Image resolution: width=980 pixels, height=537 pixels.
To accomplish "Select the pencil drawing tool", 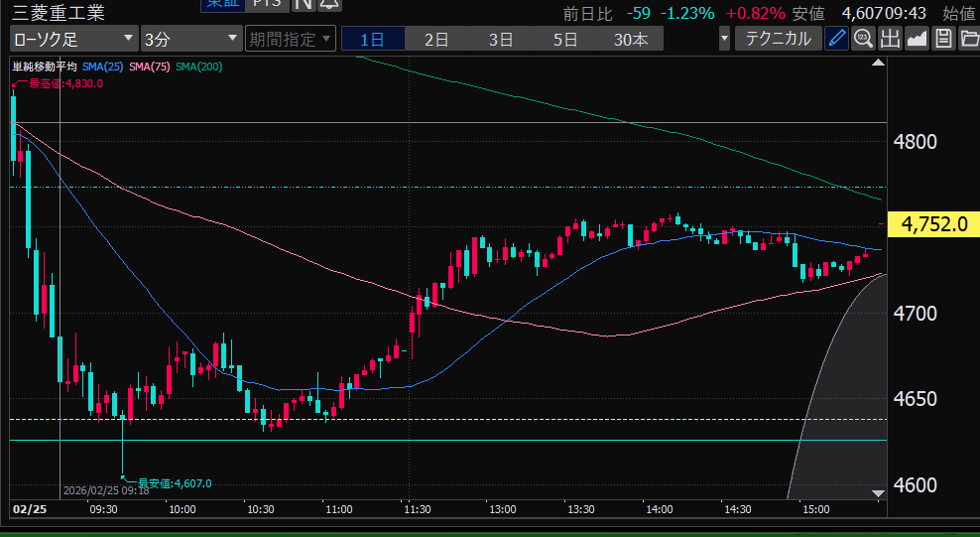I will (837, 39).
